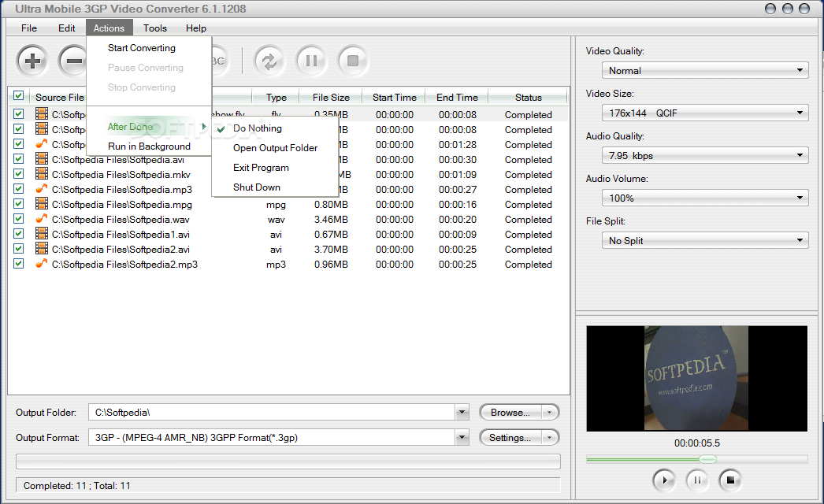This screenshot has width=824, height=504.
Task: Click the Pause converting toolbar icon
Action: pos(311,61)
